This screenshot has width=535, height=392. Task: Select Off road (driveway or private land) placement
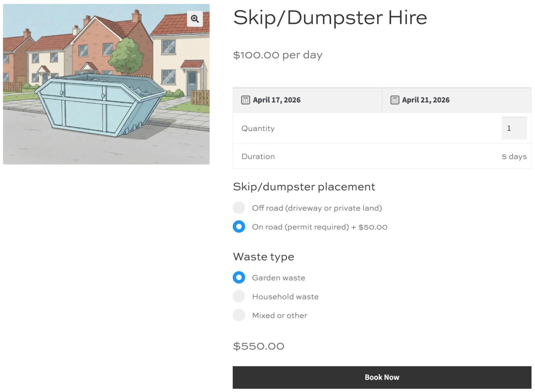pyautogui.click(x=239, y=208)
